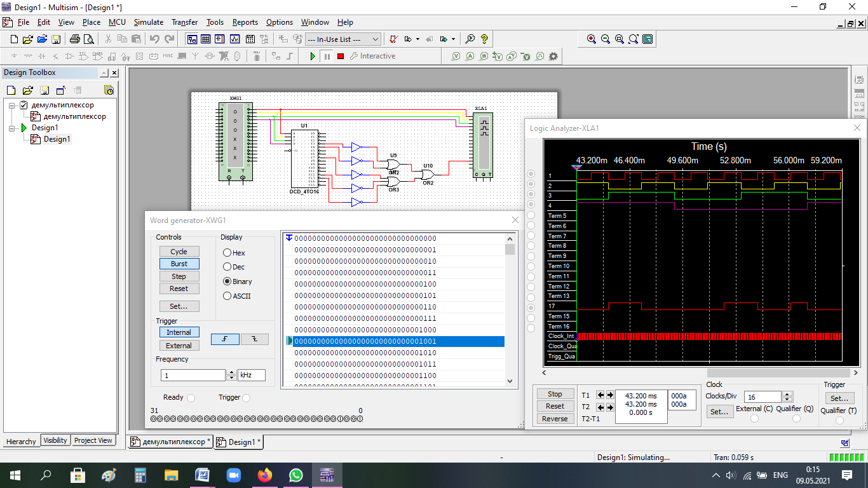The image size is (868, 488).
Task: Open the kHz frequency unit selector
Action: pos(251,376)
